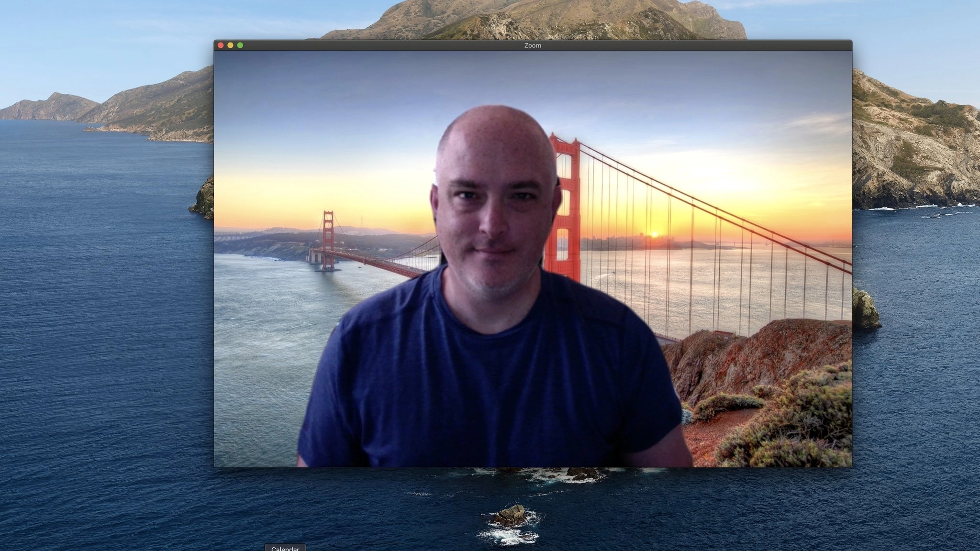Click the Zoom window title bar text

(x=533, y=45)
